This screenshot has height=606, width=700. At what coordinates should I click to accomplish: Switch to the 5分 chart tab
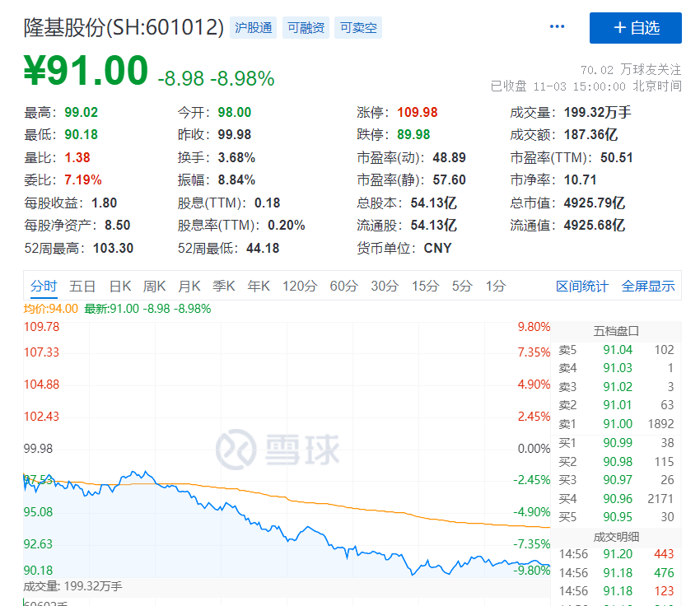pyautogui.click(x=462, y=286)
